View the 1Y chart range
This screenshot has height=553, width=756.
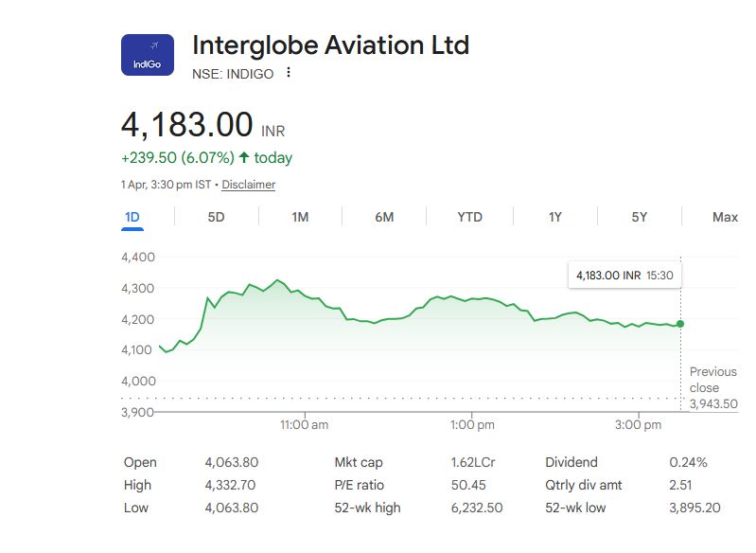pyautogui.click(x=555, y=217)
